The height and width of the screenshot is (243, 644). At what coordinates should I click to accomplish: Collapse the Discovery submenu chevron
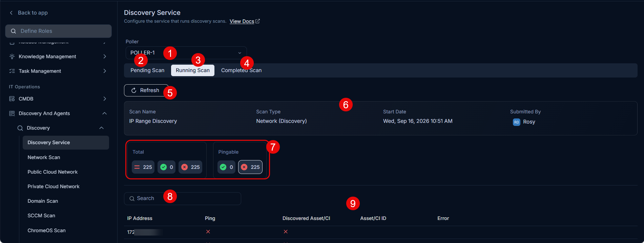101,128
